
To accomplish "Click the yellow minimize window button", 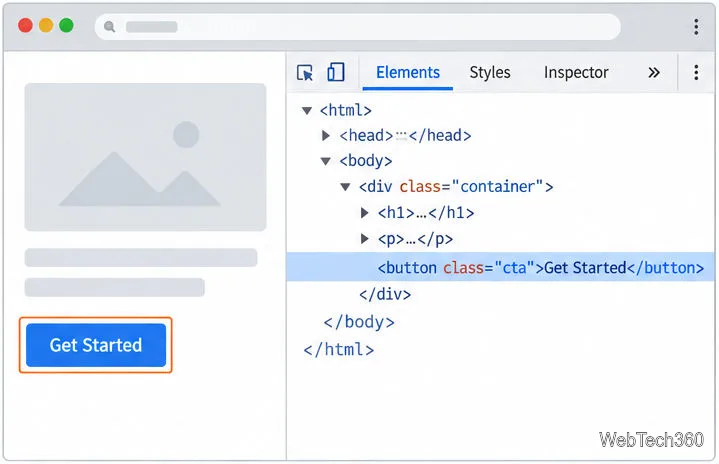I will point(46,25).
